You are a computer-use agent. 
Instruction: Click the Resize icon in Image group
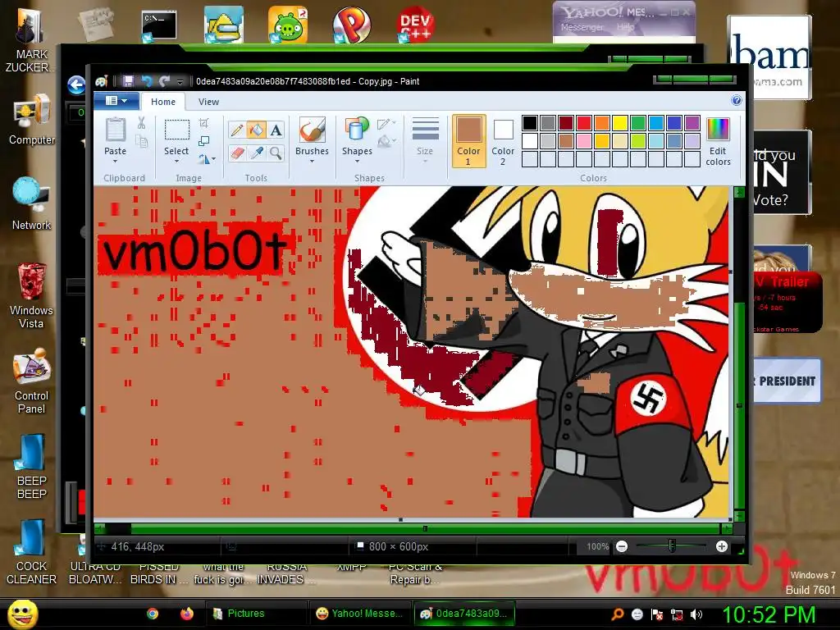(x=203, y=141)
